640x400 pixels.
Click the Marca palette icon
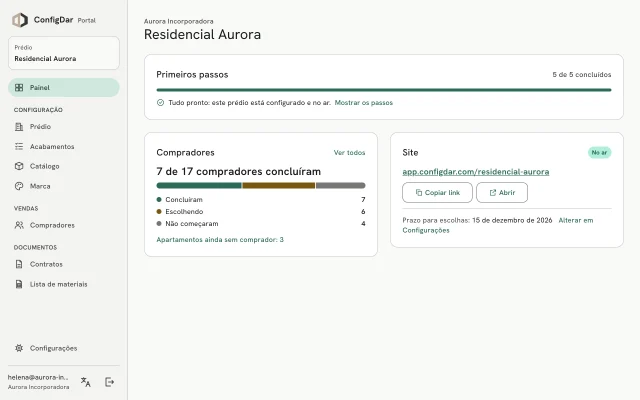click(19, 186)
